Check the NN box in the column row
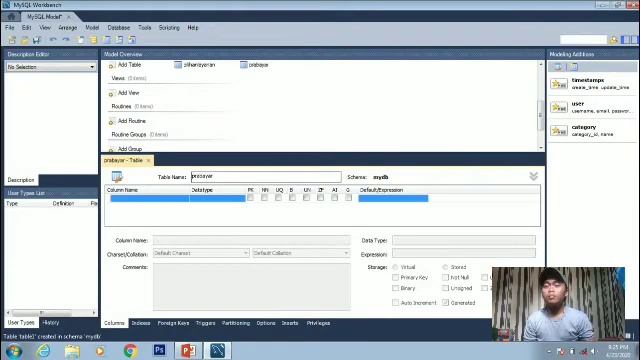 tap(264, 198)
